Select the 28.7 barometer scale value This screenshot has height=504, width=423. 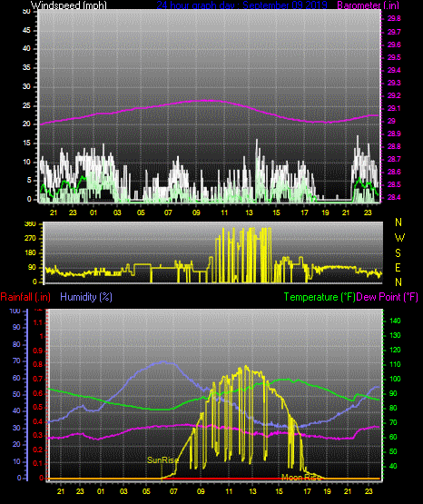tap(394, 159)
